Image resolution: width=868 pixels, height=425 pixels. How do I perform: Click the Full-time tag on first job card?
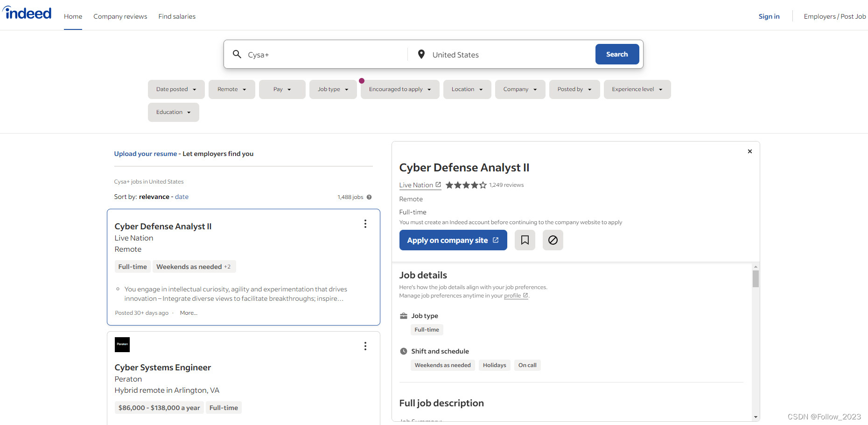(133, 267)
